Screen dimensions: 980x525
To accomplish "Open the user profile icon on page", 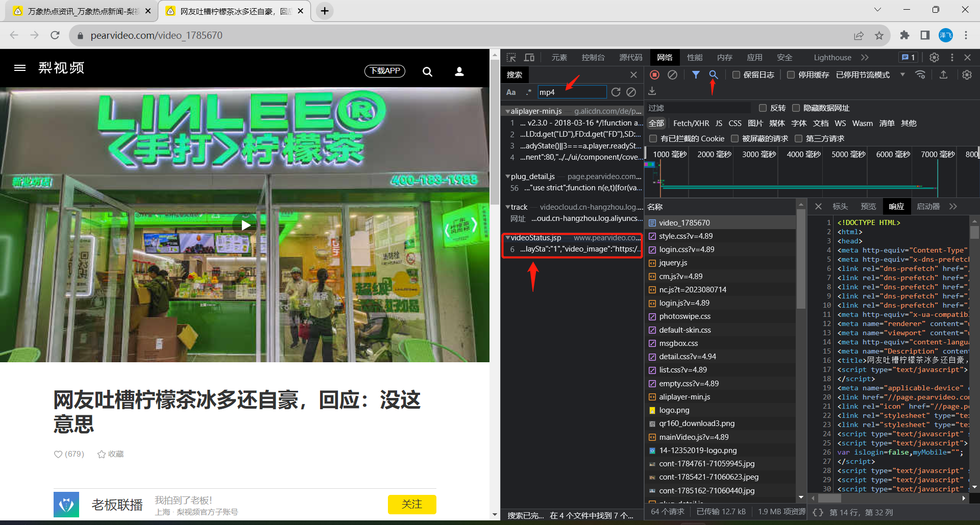I will [459, 72].
